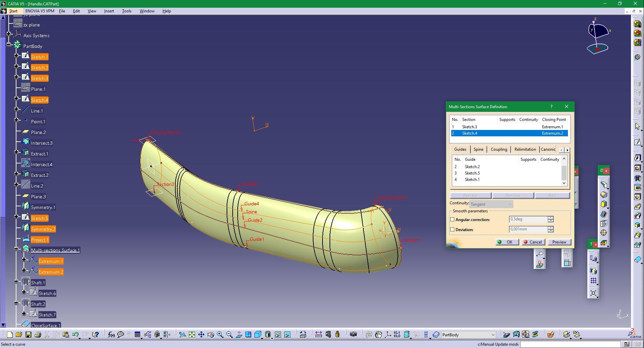Click the command input field in status bar
This screenshot has width=644, height=348.
pyautogui.click(x=571, y=344)
